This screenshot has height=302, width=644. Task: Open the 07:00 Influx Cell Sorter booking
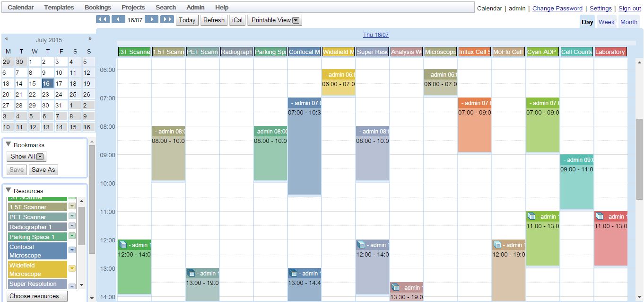(x=475, y=125)
